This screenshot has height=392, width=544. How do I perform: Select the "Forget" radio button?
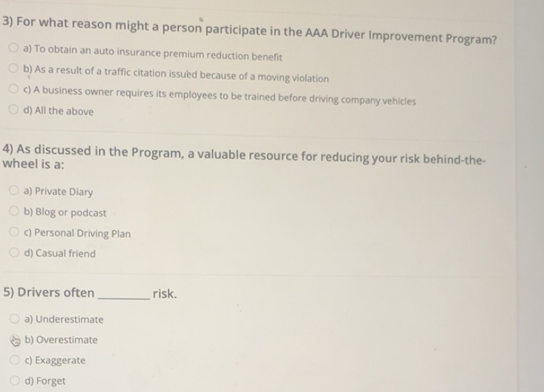click(x=14, y=381)
